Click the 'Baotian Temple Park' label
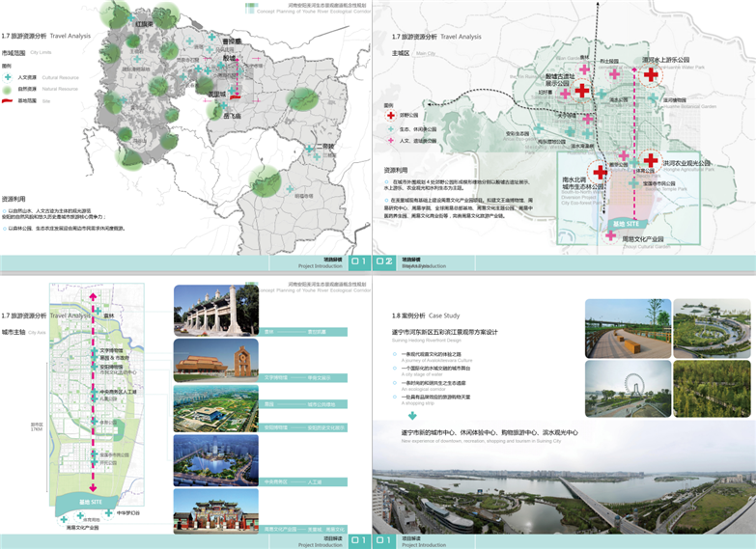756x549 pixels. tap(666, 189)
